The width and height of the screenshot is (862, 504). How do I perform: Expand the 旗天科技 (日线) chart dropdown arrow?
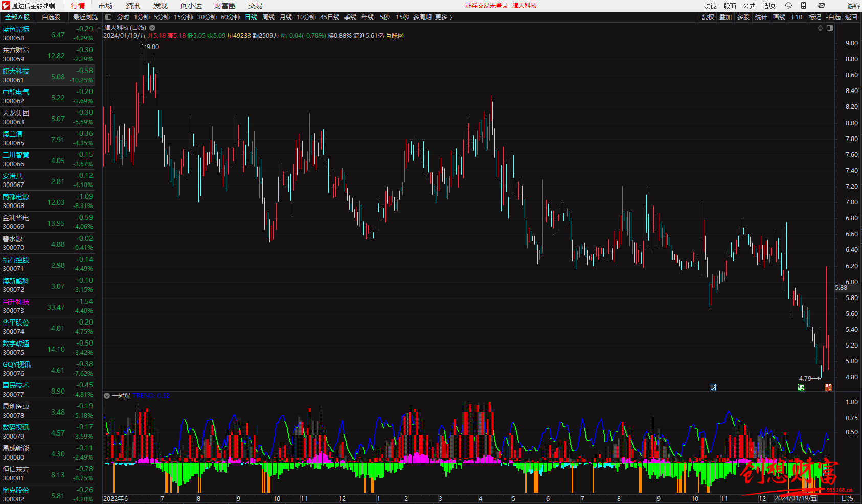tap(152, 28)
